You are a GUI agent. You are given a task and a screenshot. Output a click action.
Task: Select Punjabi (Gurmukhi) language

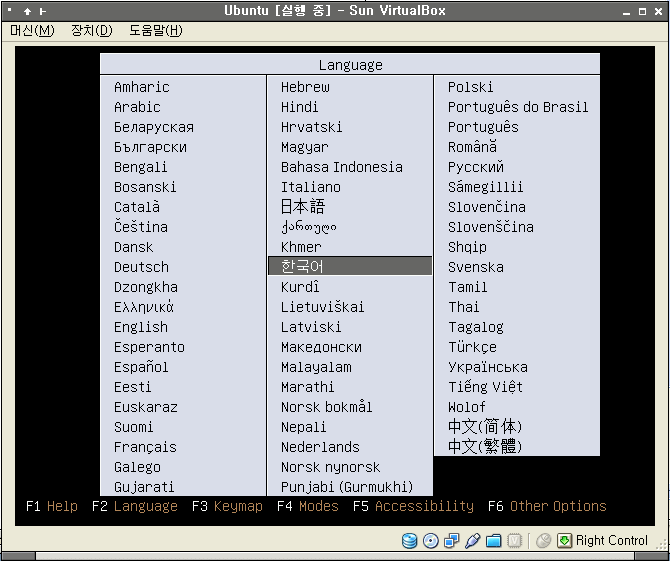[347, 487]
